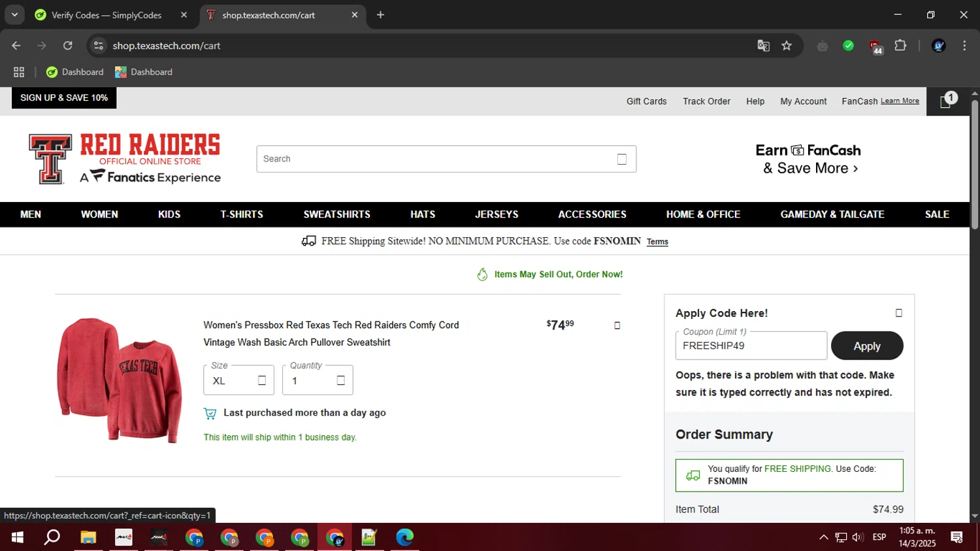
Task: Click the Texas Tech Red Raiders store logo
Action: [x=125, y=159]
